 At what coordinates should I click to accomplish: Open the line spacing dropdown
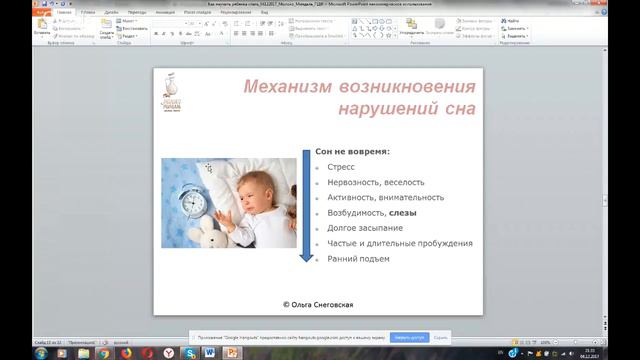[x=281, y=24]
